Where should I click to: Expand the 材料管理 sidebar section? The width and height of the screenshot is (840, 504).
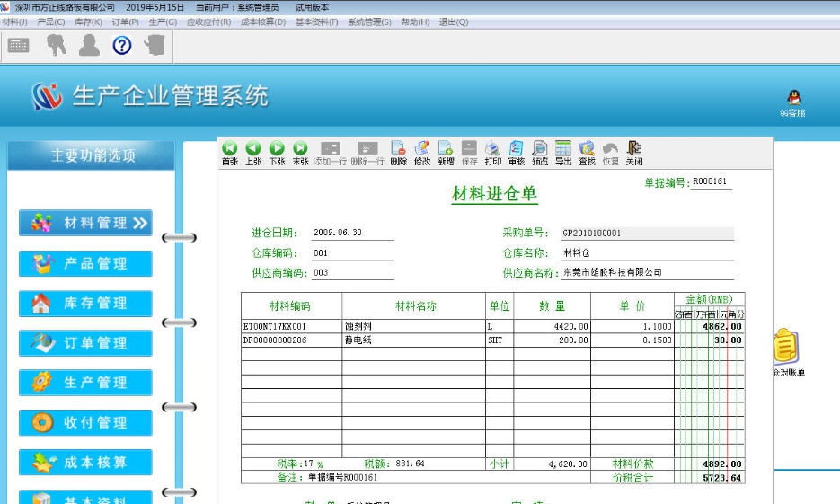tap(85, 223)
